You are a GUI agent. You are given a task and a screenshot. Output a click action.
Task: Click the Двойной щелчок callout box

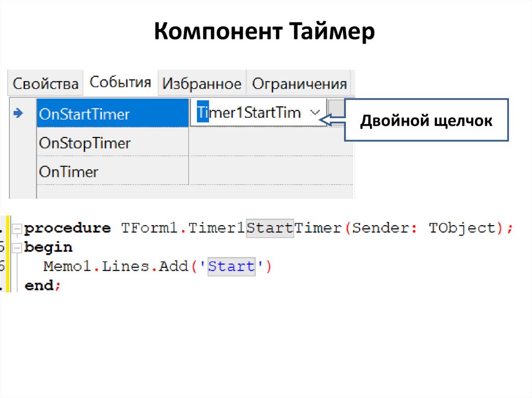(x=427, y=120)
